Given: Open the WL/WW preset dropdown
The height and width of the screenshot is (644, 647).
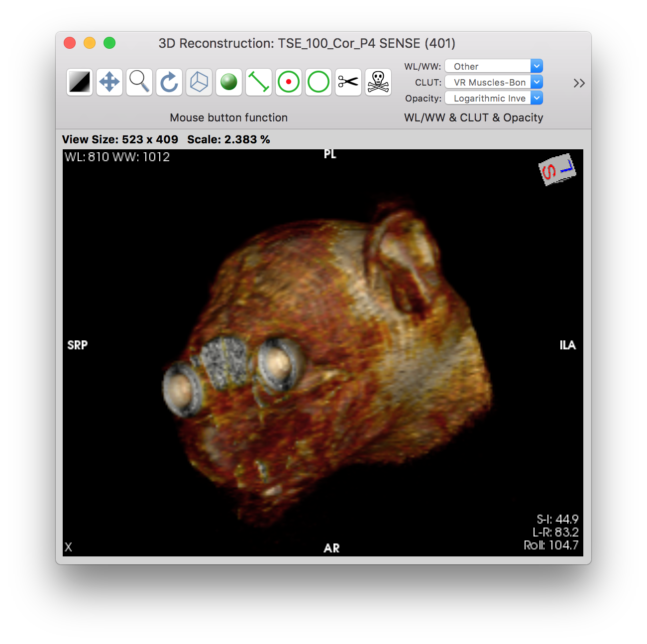Looking at the screenshot, I should (493, 66).
